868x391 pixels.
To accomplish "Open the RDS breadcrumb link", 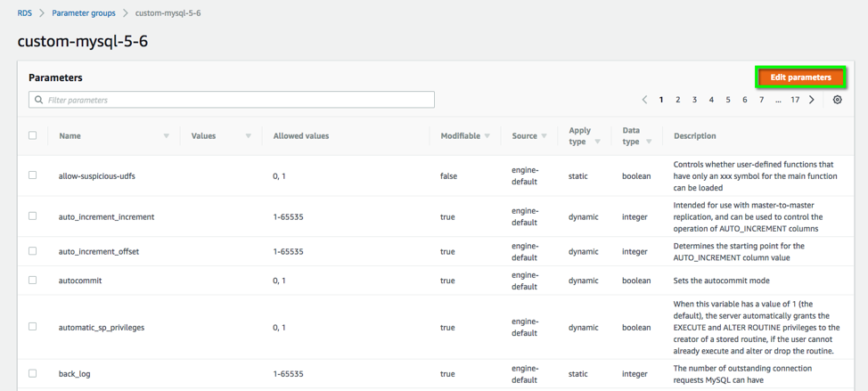I will click(x=25, y=13).
